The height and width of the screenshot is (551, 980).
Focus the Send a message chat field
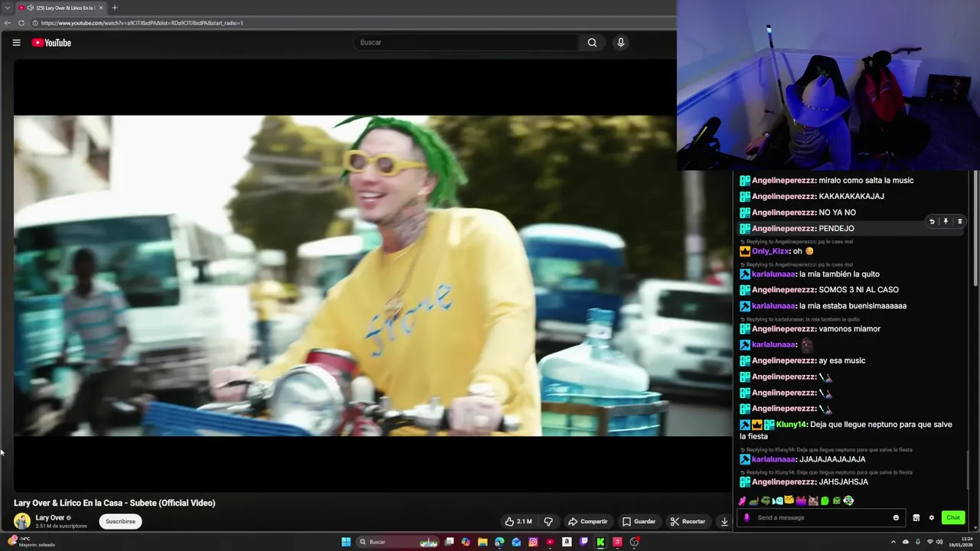(823, 517)
